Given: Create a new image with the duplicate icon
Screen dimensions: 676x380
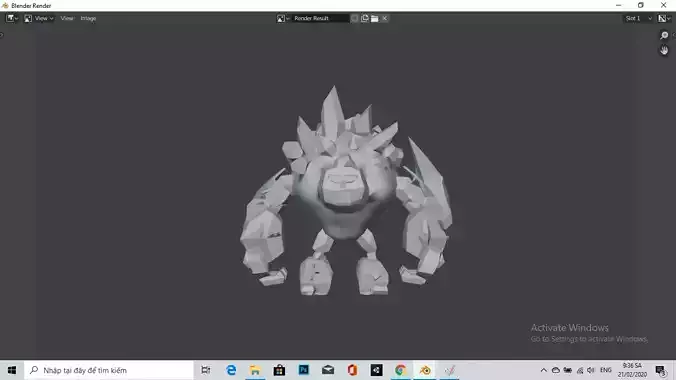Looking at the screenshot, I should 365,18.
